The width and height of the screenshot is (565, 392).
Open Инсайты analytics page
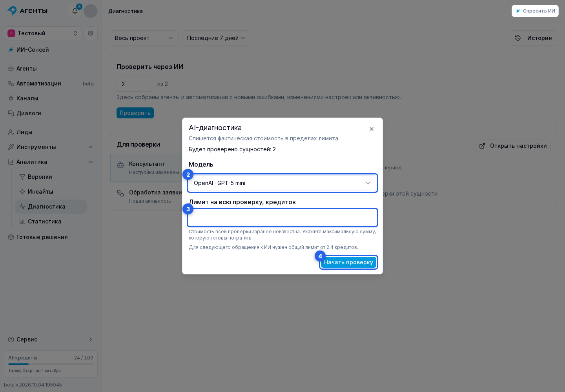click(51, 192)
